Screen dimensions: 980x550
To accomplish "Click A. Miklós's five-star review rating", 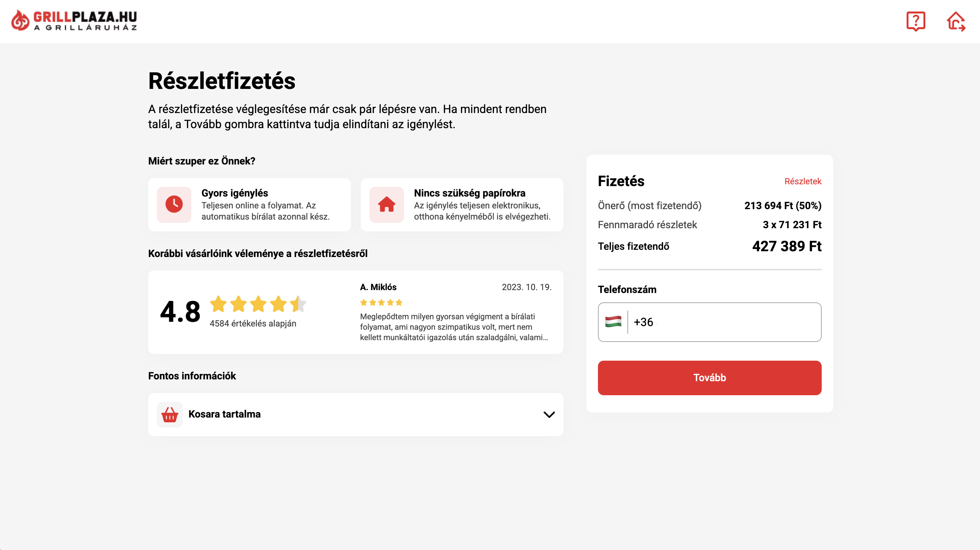I will pyautogui.click(x=381, y=303).
